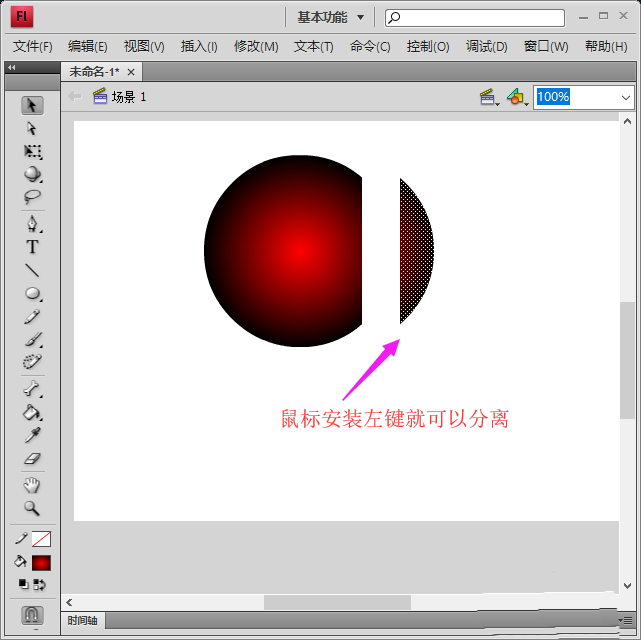Open the 视图(V) menu
Viewport: 641px width, 640px height.
pos(144,46)
